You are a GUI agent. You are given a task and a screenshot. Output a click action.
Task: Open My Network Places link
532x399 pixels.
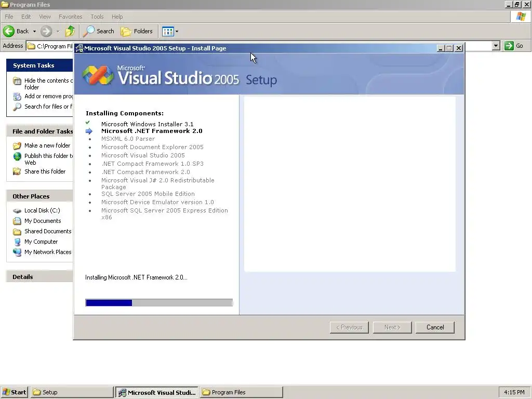point(48,252)
